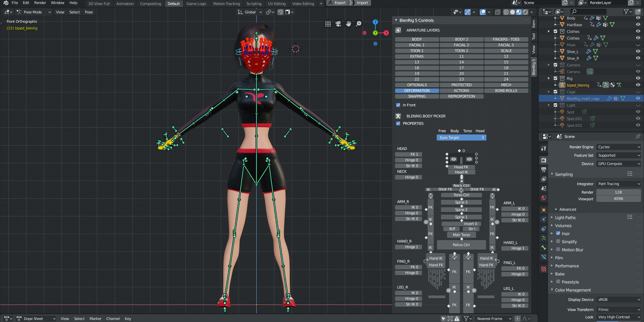
Task: Click the Render samples field showing 128
Action: [x=619, y=192]
